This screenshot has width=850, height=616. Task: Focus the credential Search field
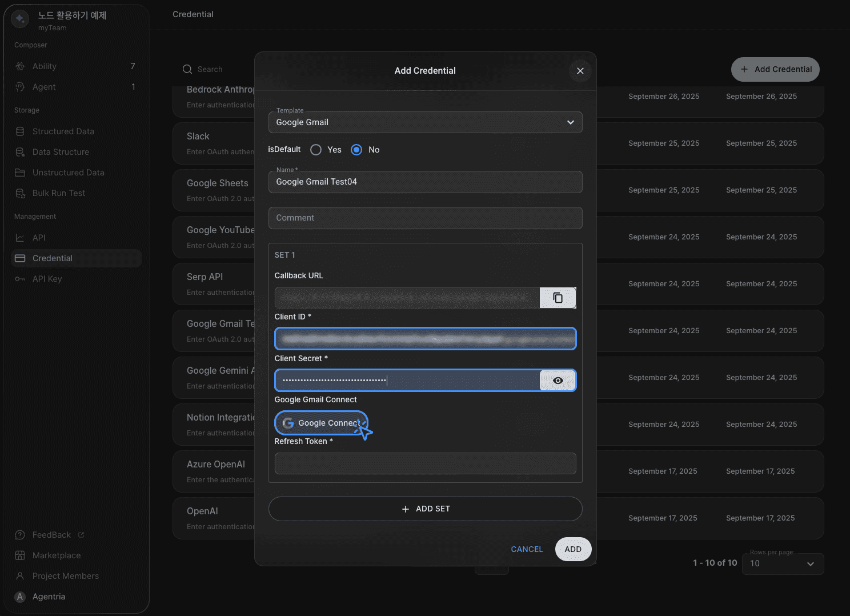(x=217, y=69)
